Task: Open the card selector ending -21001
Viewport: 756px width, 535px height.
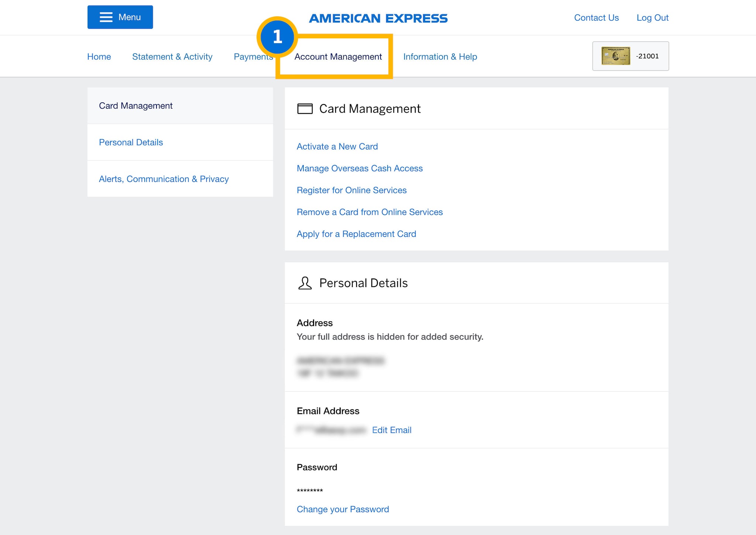Action: point(647,56)
